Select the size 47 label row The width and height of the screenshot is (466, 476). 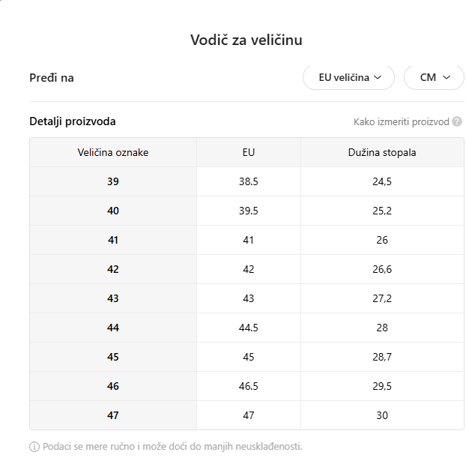click(x=113, y=415)
